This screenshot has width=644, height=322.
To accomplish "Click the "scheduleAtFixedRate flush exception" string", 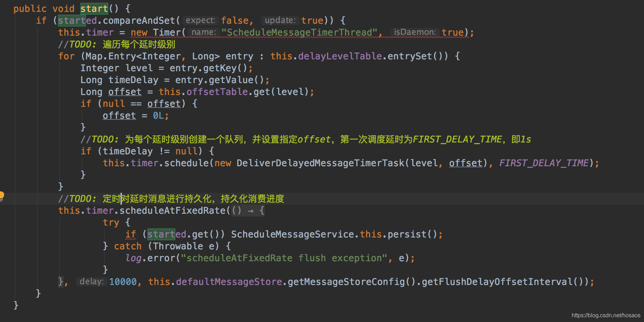I will [284, 258].
